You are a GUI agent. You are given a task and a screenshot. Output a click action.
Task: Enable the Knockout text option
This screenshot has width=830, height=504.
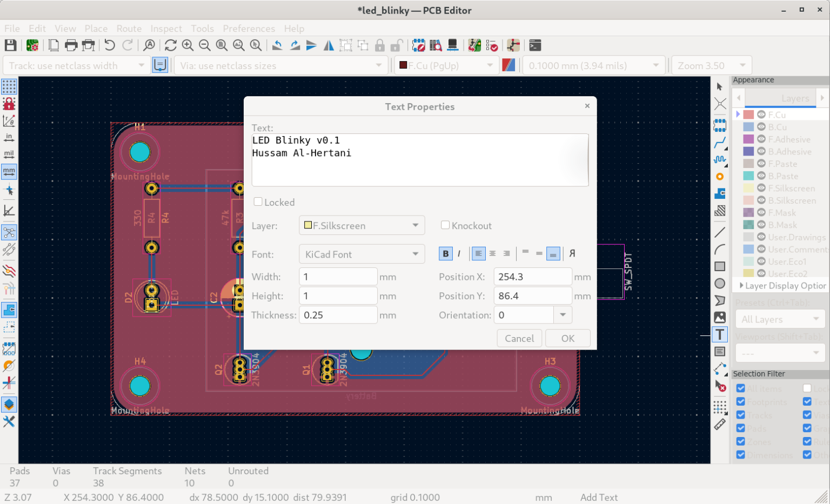click(x=445, y=225)
